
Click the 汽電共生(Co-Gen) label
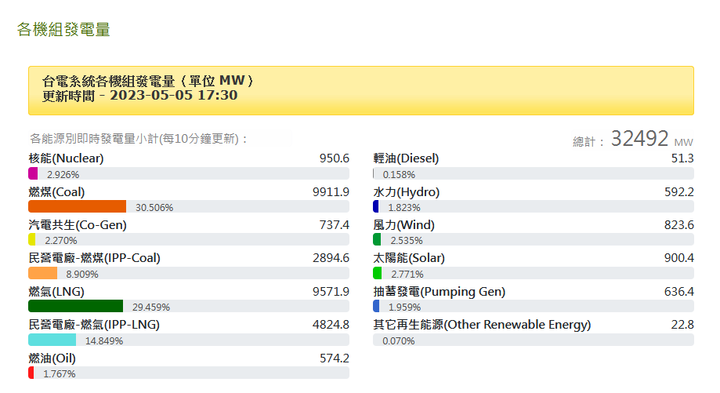[78, 225]
